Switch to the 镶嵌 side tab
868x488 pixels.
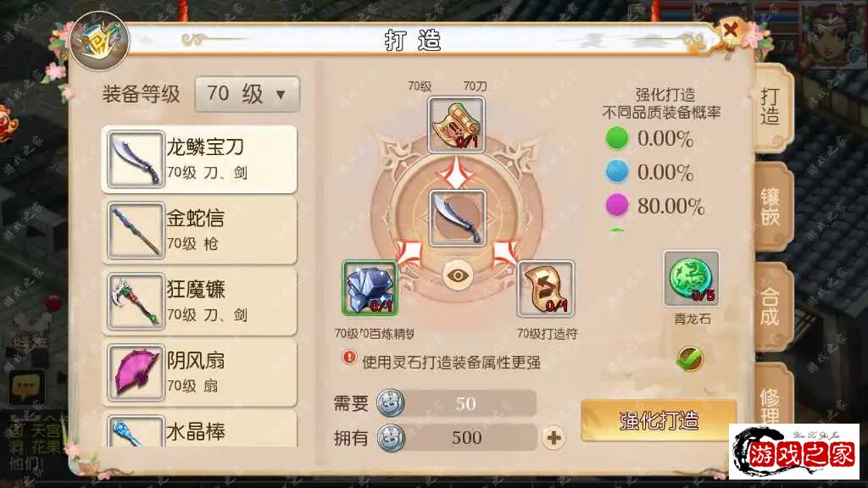[771, 208]
